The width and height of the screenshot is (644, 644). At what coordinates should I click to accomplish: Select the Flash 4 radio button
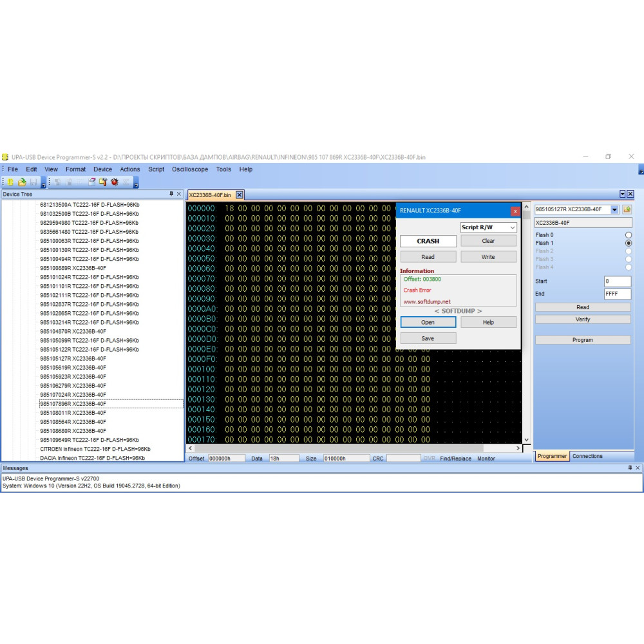628,267
